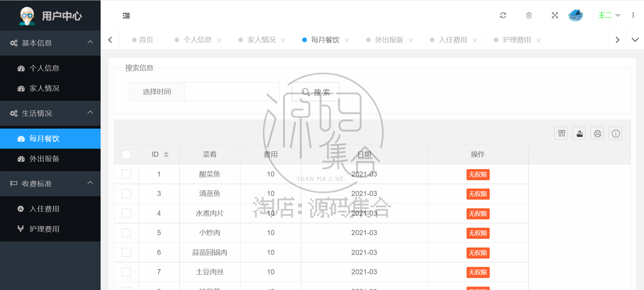The width and height of the screenshot is (644, 290).
Task: Switch to the 首页 tab
Action: (x=143, y=40)
